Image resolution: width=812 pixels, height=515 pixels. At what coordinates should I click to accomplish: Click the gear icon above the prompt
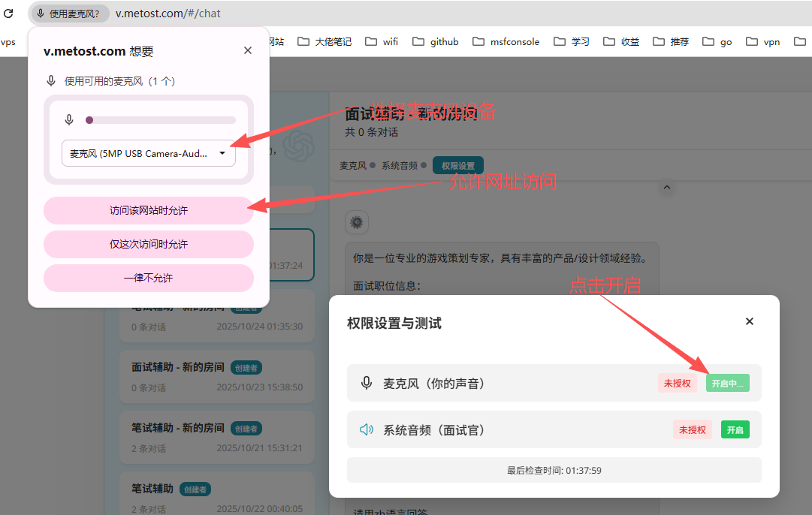tap(357, 222)
